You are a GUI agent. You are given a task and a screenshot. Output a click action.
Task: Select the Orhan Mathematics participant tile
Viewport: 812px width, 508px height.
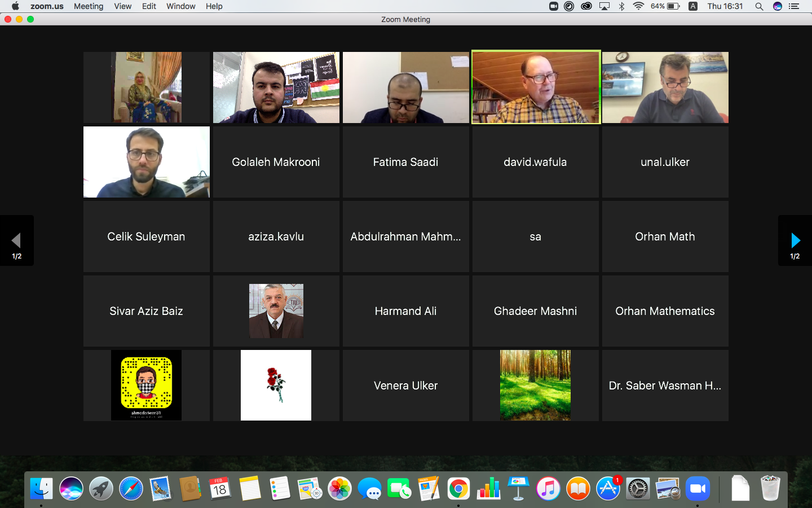(x=665, y=311)
